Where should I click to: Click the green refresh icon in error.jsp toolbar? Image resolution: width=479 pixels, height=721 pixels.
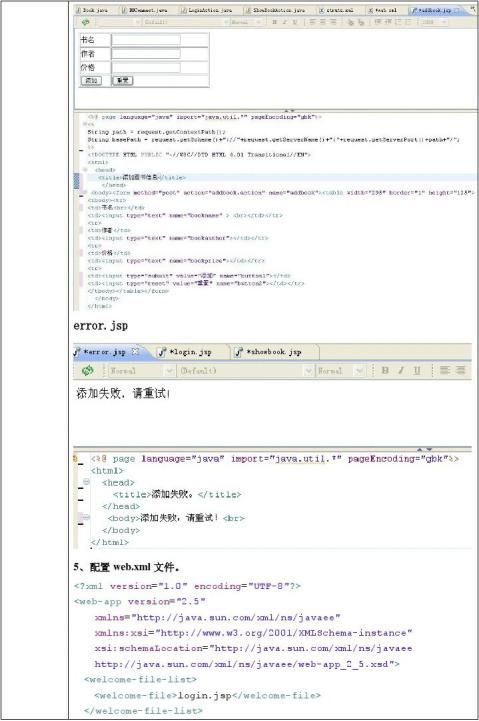(x=87, y=370)
